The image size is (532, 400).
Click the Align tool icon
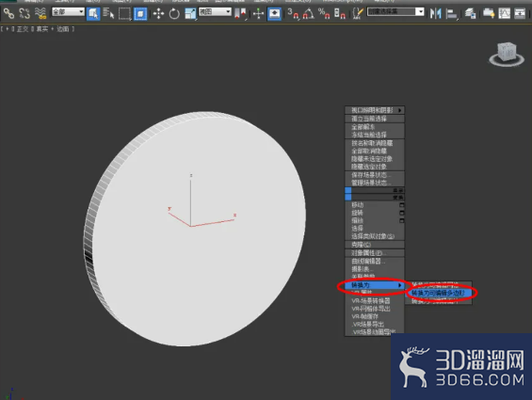pos(452,13)
